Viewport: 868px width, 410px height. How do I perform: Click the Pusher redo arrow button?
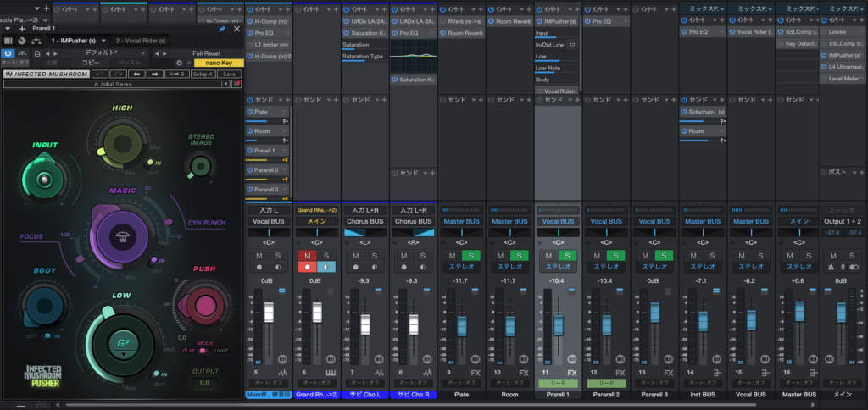click(119, 75)
